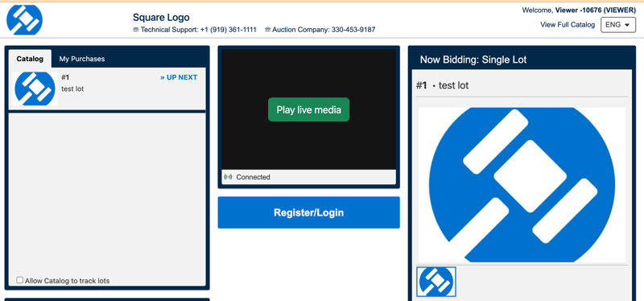
Task: Click 'test lot' text in catalog row
Action: (72, 89)
